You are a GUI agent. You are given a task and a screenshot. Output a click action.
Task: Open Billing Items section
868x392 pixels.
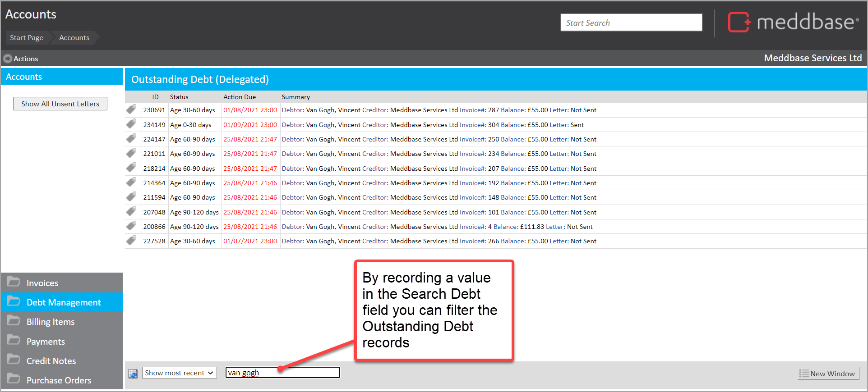click(51, 322)
